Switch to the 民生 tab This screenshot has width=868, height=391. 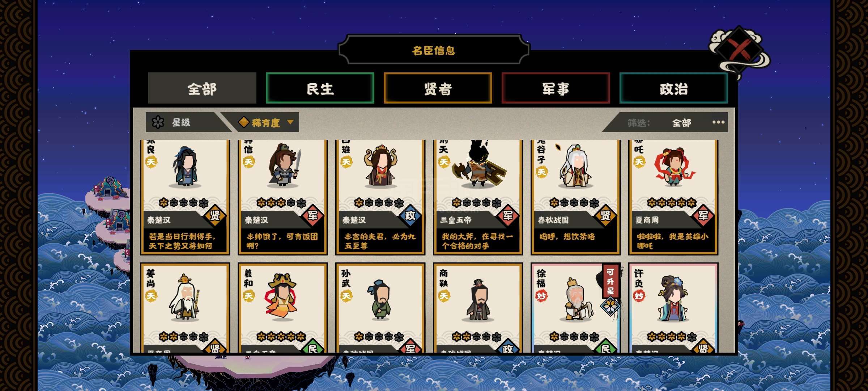[320, 88]
